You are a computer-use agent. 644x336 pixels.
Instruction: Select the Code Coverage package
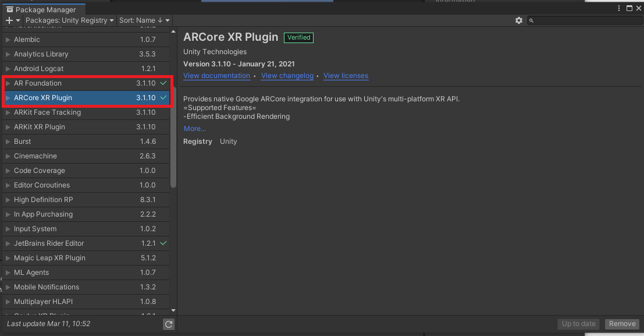tap(86, 171)
